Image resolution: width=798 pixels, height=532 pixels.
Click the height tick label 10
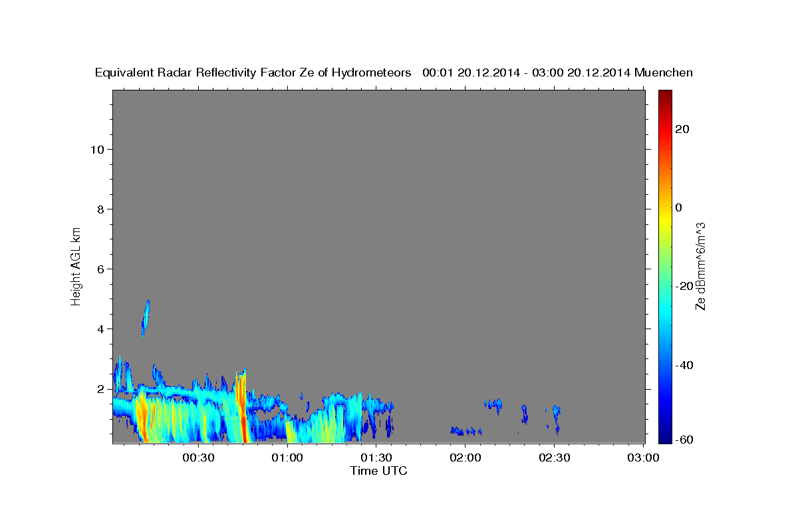click(97, 150)
